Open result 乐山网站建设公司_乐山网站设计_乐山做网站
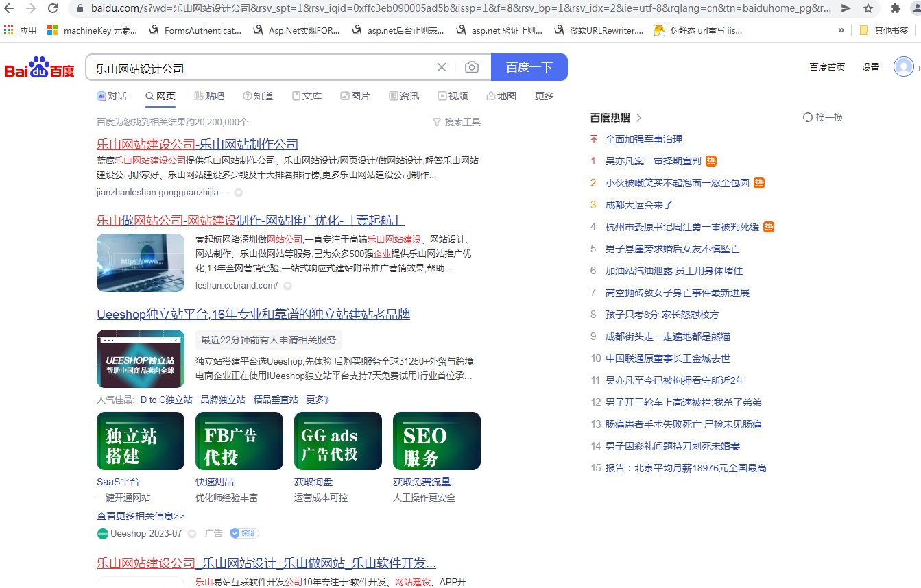921x588 pixels. (266, 563)
